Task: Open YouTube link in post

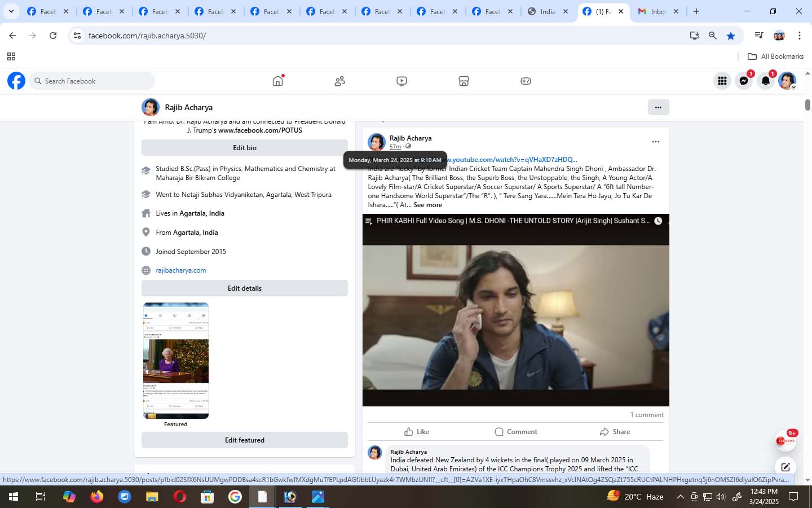Action: [x=512, y=160]
